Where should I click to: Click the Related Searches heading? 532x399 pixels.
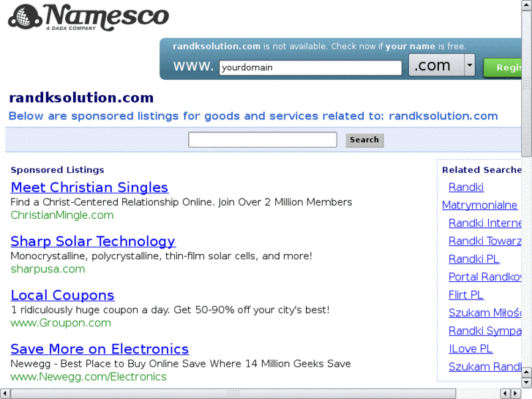click(x=482, y=170)
